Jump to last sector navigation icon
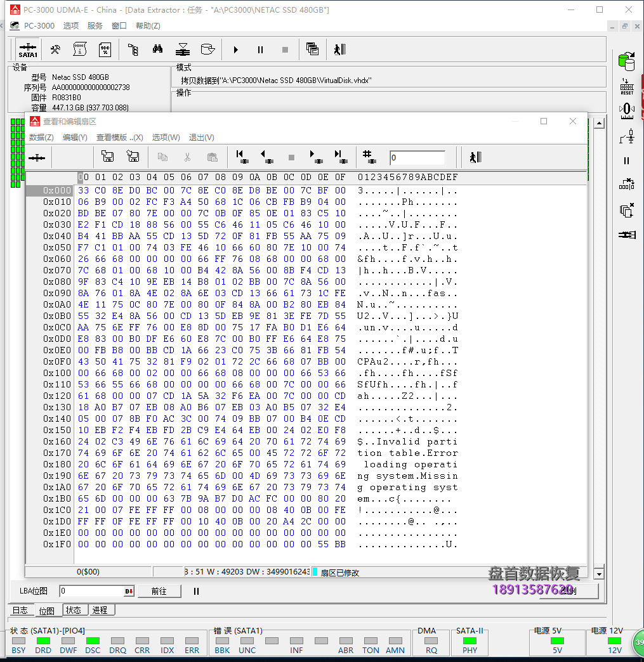The height and width of the screenshot is (662, 644). (x=341, y=157)
